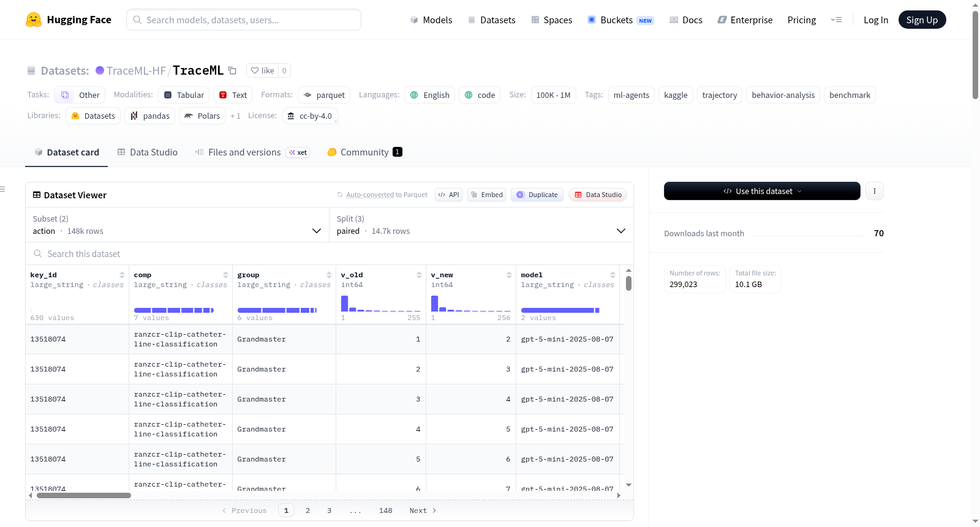Screen dimensions: 980x527
Task: Select the Tabular modality tag
Action: pos(184,95)
